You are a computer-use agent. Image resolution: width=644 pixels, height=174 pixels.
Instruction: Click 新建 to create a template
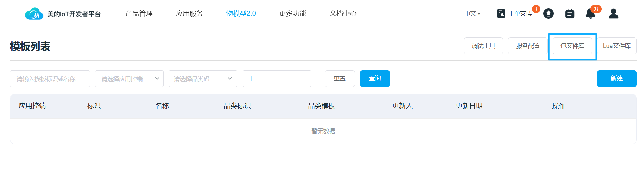(x=616, y=79)
